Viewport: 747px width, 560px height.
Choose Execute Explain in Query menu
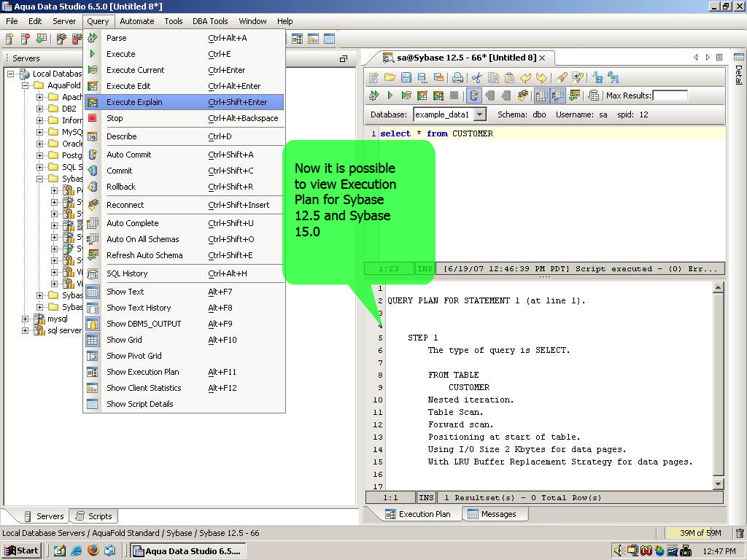pyautogui.click(x=185, y=102)
